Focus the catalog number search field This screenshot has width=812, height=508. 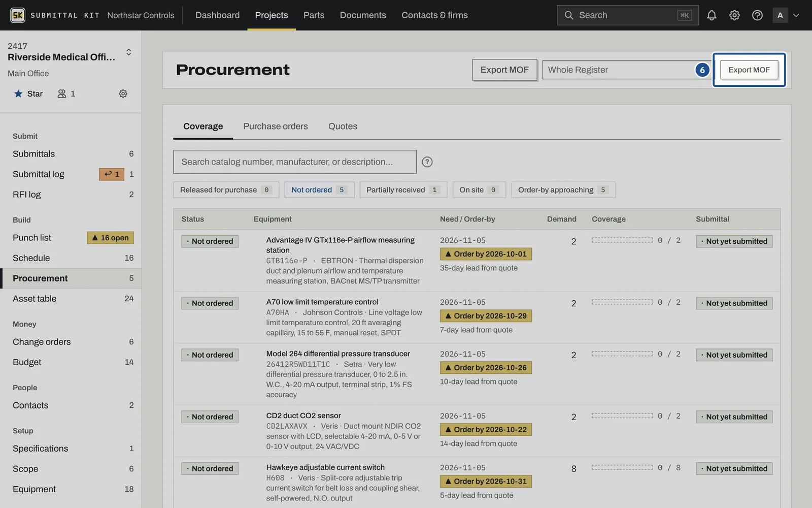[295, 162]
